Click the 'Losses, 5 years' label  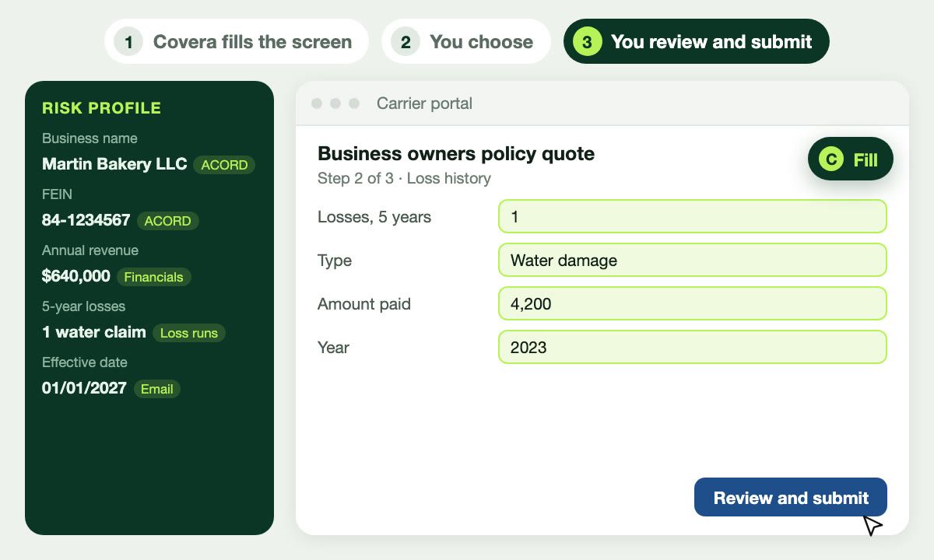coord(374,217)
